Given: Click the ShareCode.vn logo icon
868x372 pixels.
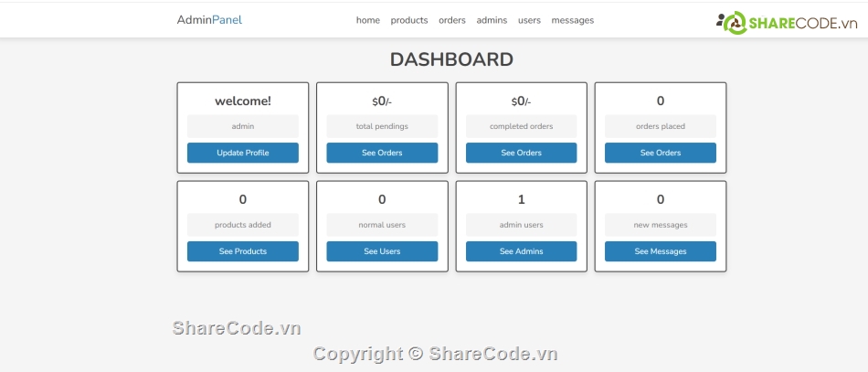Looking at the screenshot, I should tap(733, 22).
